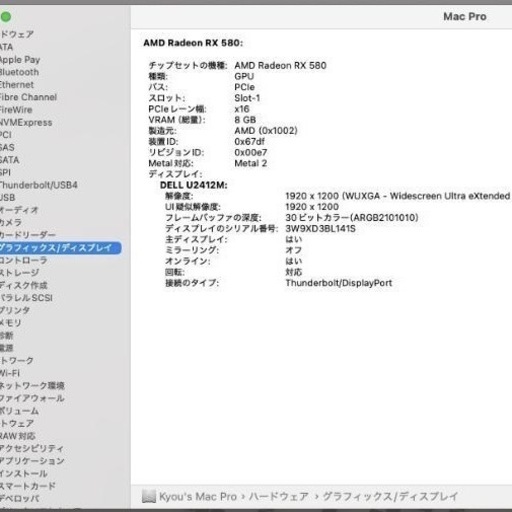Image resolution: width=512 pixels, height=512 pixels.
Task: Select スマートカード in sidebar
Action: 28,486
